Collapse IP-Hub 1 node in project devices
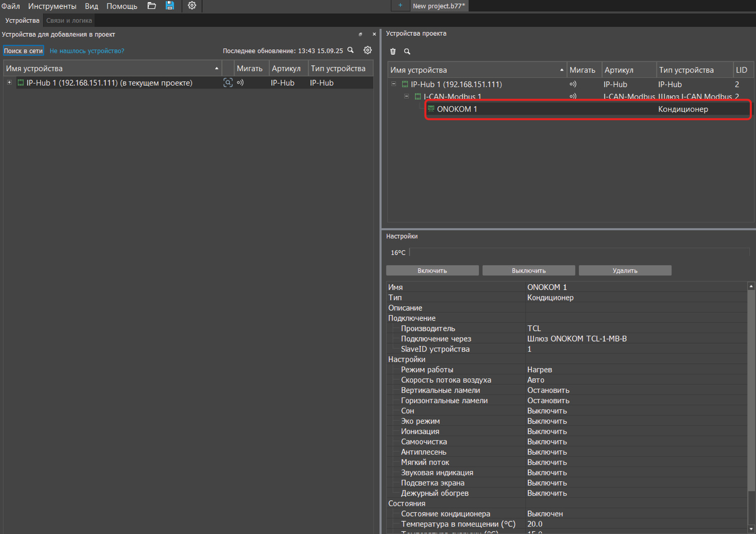This screenshot has height=534, width=756. coord(394,84)
